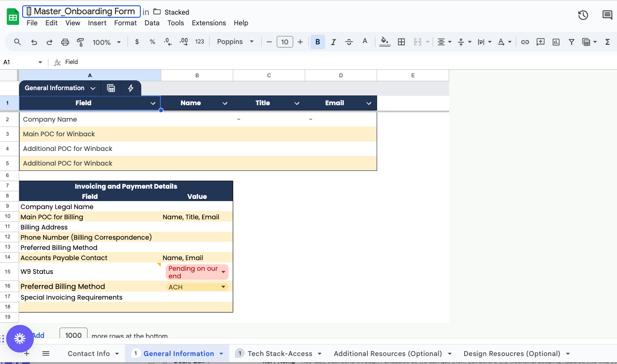Screen dimensions: 617x364
Task: Open the ACH billing method dropdown
Action: [223, 287]
